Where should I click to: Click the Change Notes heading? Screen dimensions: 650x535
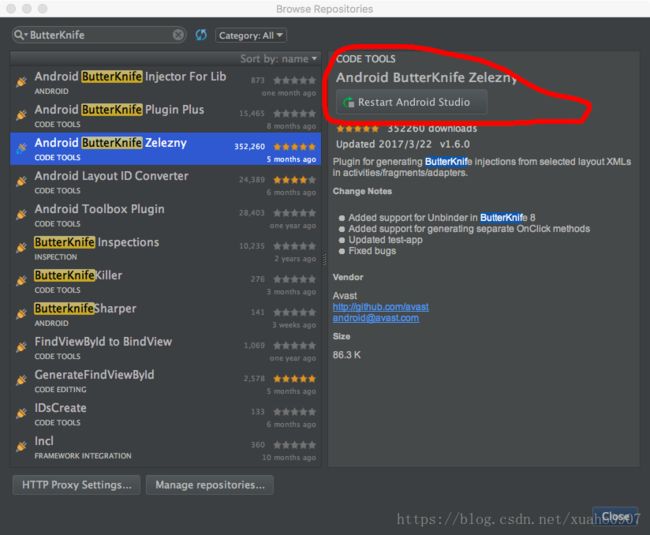pyautogui.click(x=362, y=191)
